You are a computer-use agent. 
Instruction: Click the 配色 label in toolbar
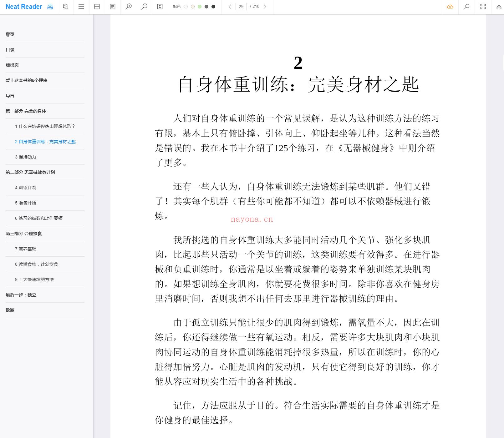176,7
